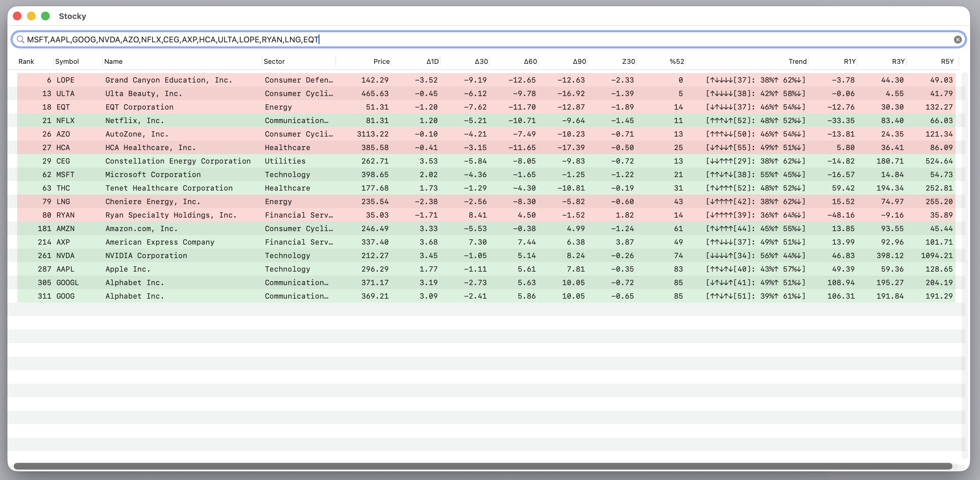
Task: Select the Ulta Beauty, Inc. name cell
Action: 144,94
